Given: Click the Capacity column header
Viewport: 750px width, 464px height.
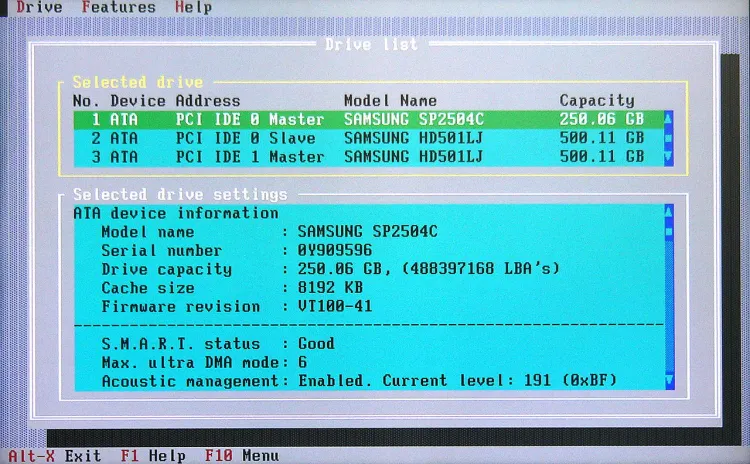Looking at the screenshot, I should tap(597, 100).
